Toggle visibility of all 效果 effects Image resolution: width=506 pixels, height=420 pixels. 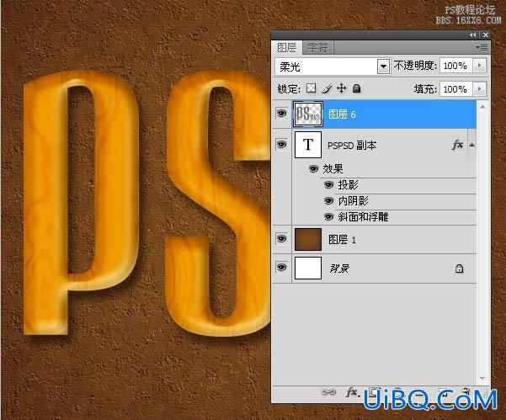pos(313,168)
